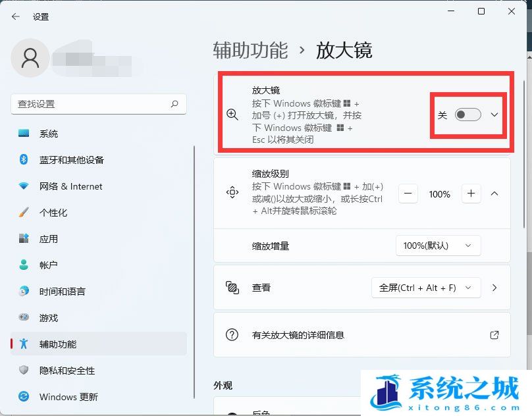Enable the 放大镜 toggle switch
Image resolution: width=532 pixels, height=416 pixels.
pyautogui.click(x=468, y=115)
